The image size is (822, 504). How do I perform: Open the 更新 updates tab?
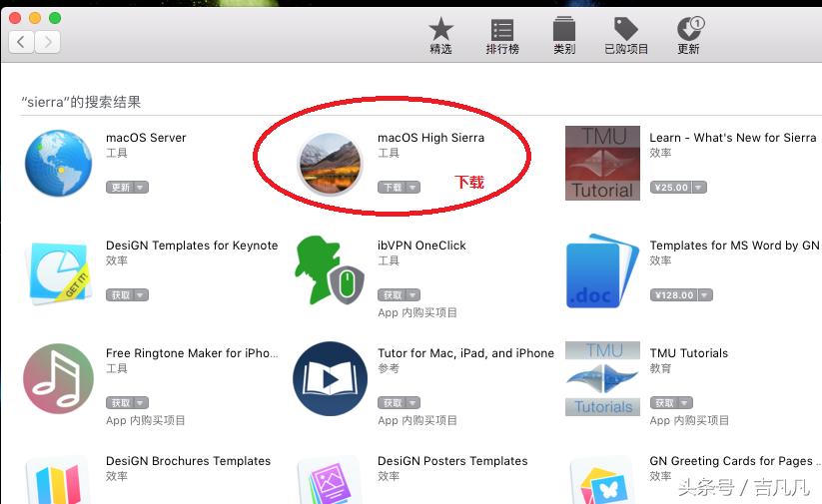pyautogui.click(x=688, y=36)
